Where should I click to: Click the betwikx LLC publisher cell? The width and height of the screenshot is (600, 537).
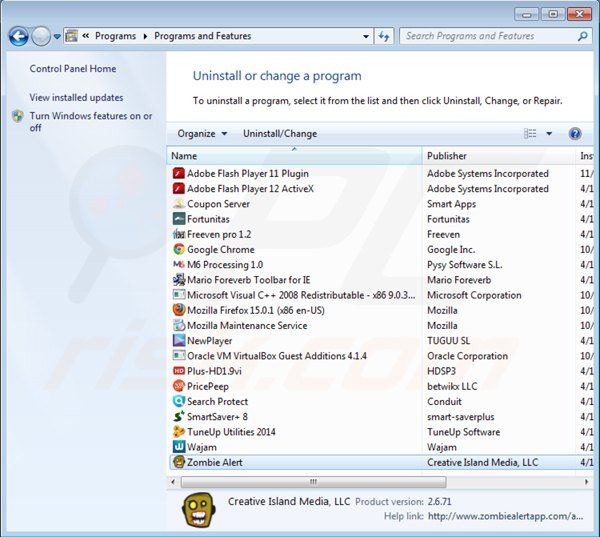[x=452, y=386]
